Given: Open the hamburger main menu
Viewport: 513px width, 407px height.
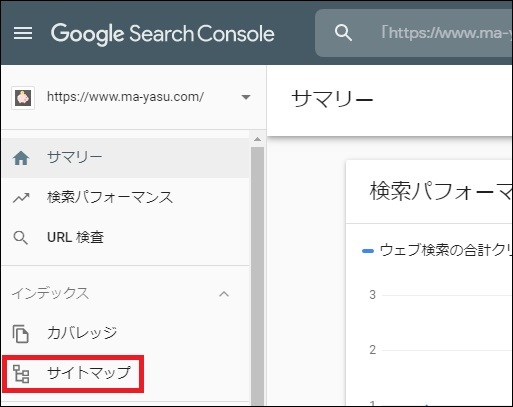Looking at the screenshot, I should pyautogui.click(x=23, y=33).
